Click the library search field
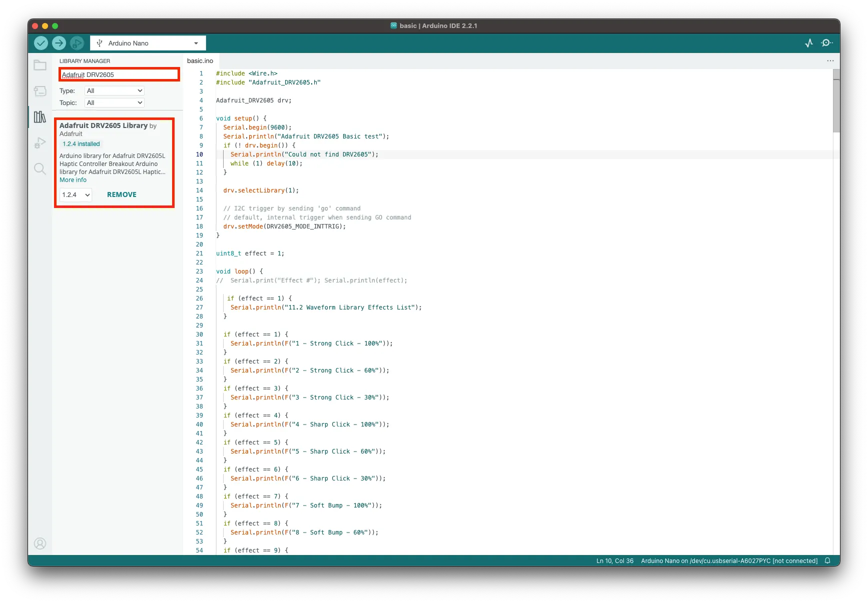868x603 pixels. [119, 74]
